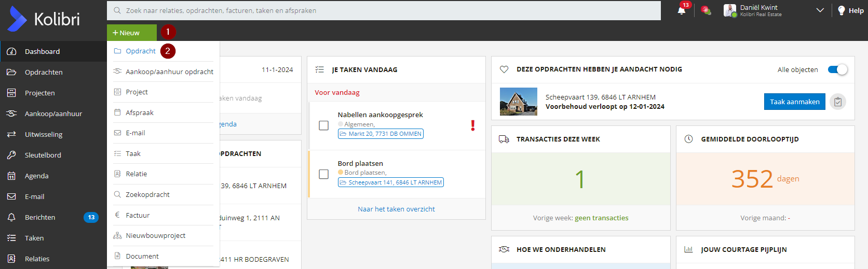Viewport: 868px width, 269px height.
Task: Open the chat messages icon
Action: pos(705,10)
